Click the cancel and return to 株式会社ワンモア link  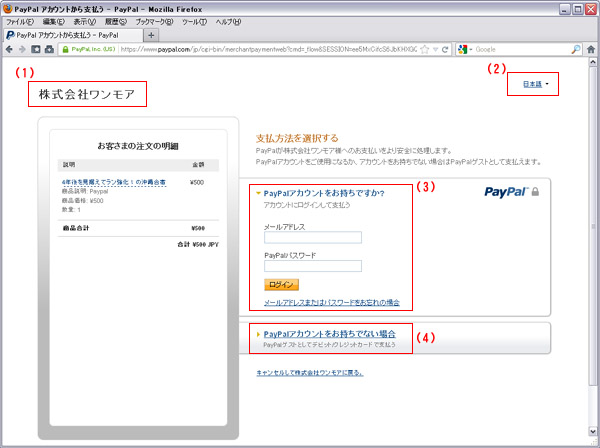[310, 372]
